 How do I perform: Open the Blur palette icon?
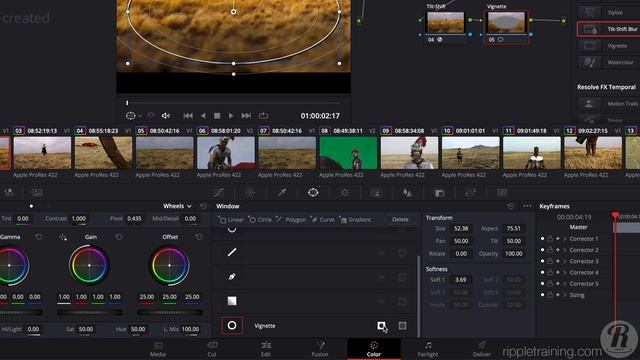click(x=407, y=192)
